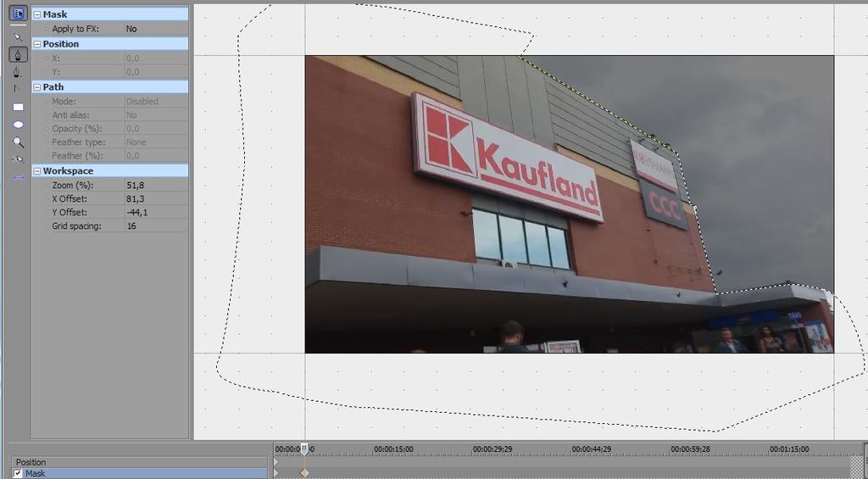Image resolution: width=868 pixels, height=479 pixels.
Task: Select the Anchor Creation pen tool
Action: click(19, 54)
